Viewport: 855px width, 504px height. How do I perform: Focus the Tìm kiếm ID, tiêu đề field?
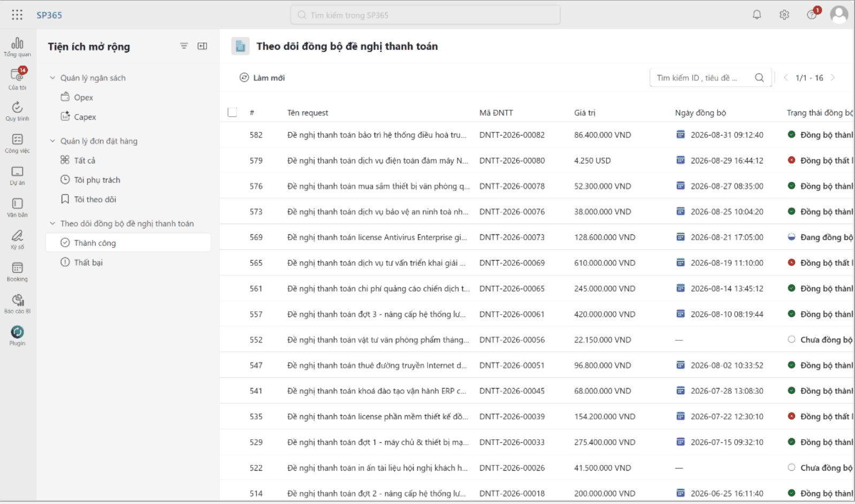711,78
